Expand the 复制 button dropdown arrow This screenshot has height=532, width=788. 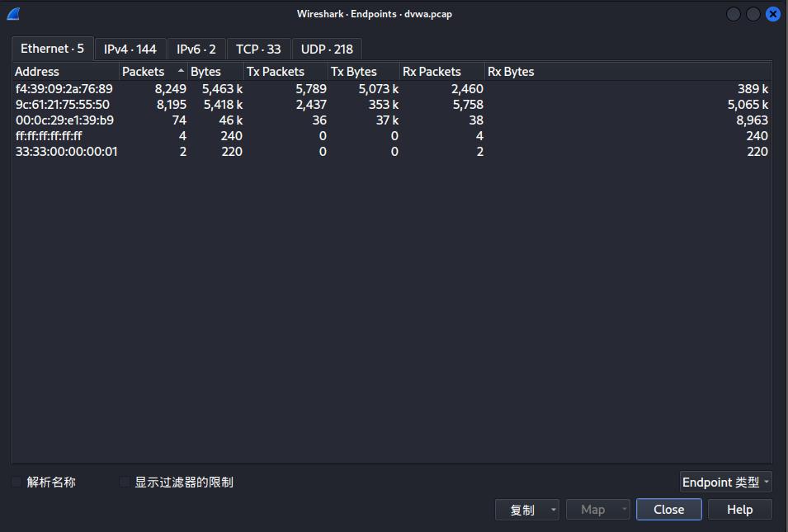click(554, 510)
